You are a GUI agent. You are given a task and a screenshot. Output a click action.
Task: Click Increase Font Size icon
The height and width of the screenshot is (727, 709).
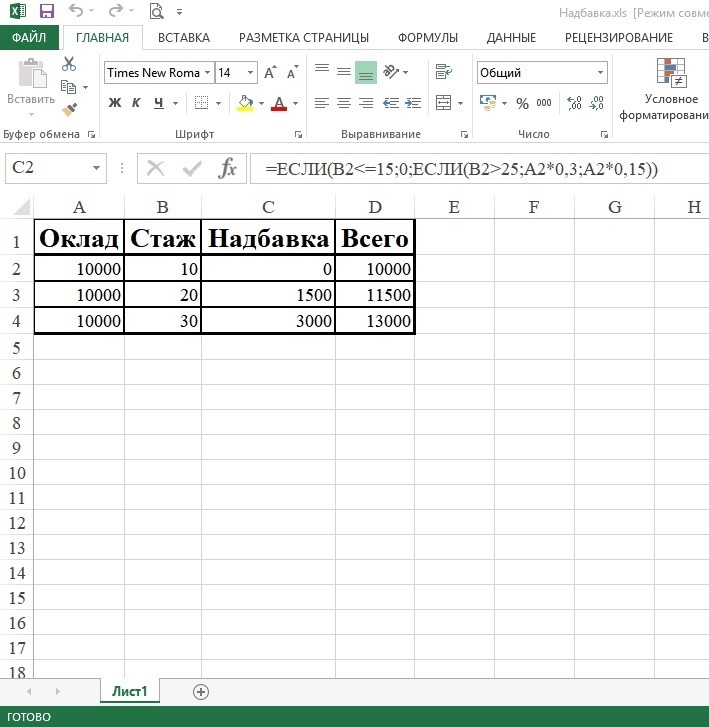tap(270, 73)
